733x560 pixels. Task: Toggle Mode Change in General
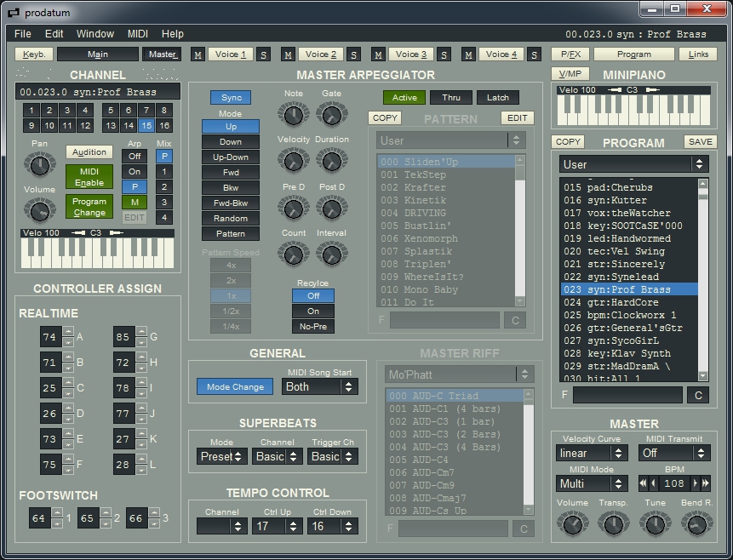[235, 386]
